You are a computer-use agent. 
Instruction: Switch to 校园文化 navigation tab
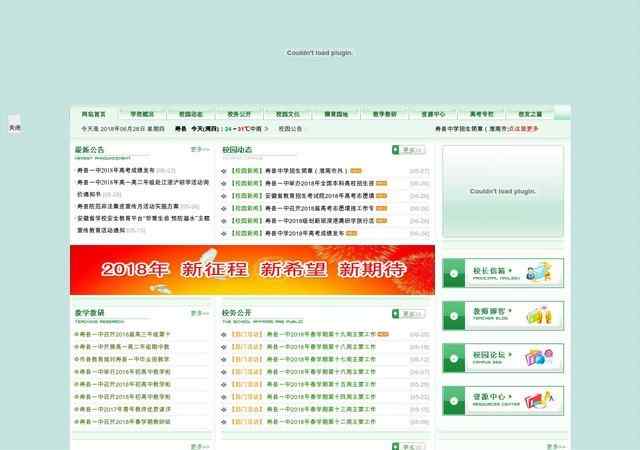coord(288,115)
